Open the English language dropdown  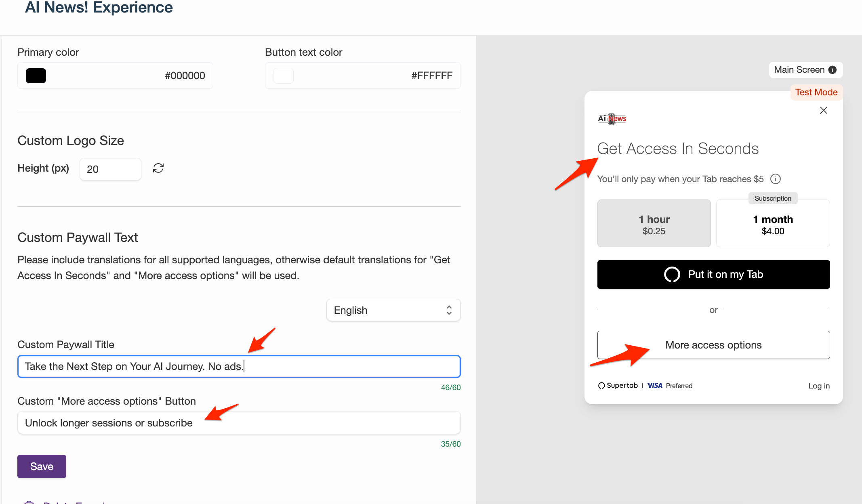[393, 310]
